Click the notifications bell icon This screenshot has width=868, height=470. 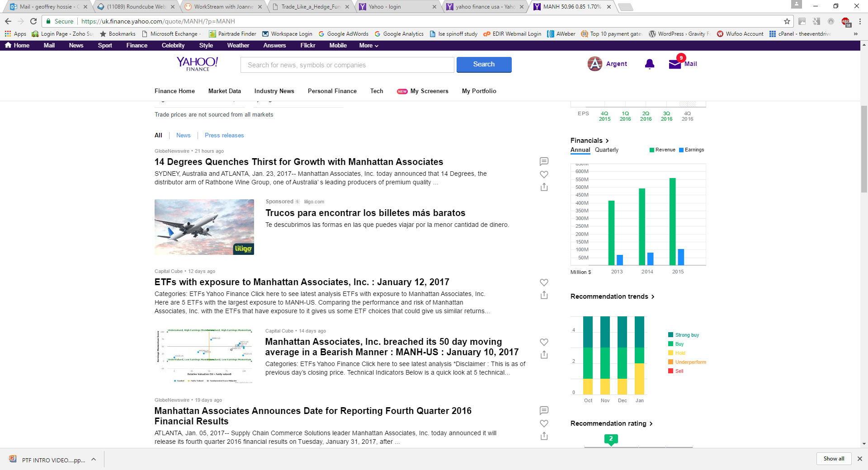[649, 64]
